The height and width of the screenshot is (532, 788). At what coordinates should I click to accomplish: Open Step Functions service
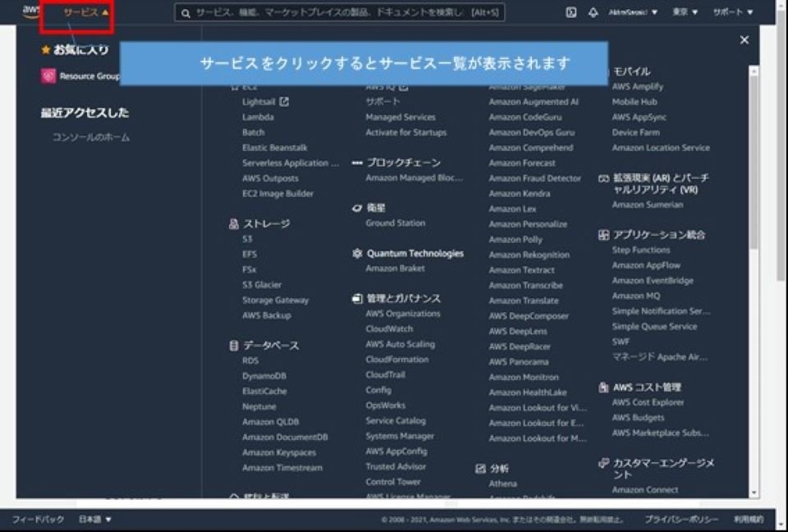coord(641,250)
